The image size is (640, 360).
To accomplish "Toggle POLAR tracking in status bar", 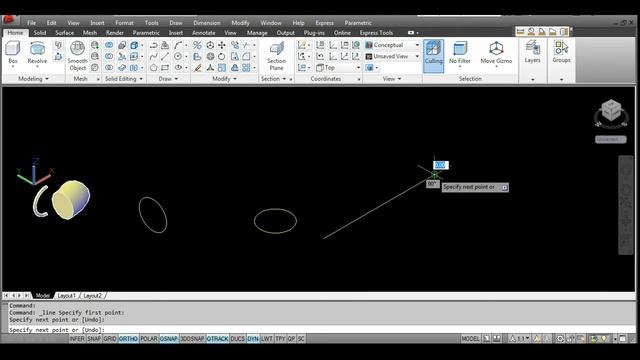I will coord(149,339).
